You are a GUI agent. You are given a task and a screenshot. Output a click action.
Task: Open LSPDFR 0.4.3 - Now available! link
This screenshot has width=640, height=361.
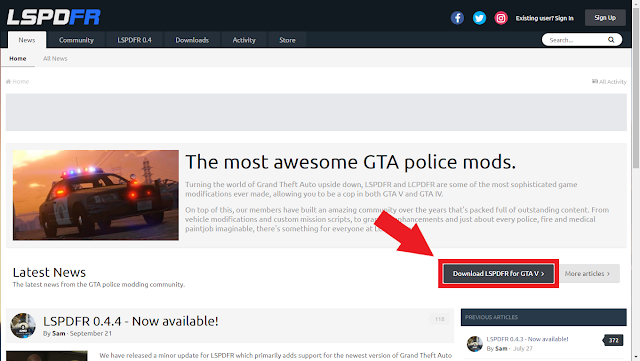point(527,339)
